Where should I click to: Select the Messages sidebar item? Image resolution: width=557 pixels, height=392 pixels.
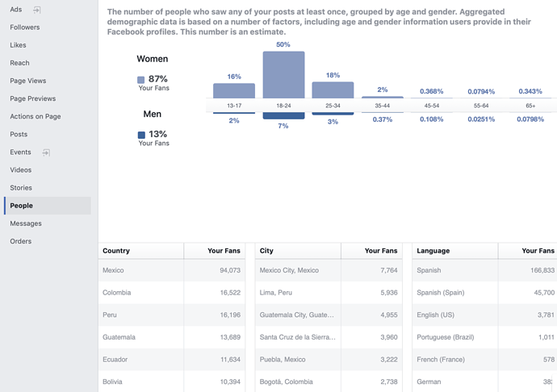(x=26, y=223)
